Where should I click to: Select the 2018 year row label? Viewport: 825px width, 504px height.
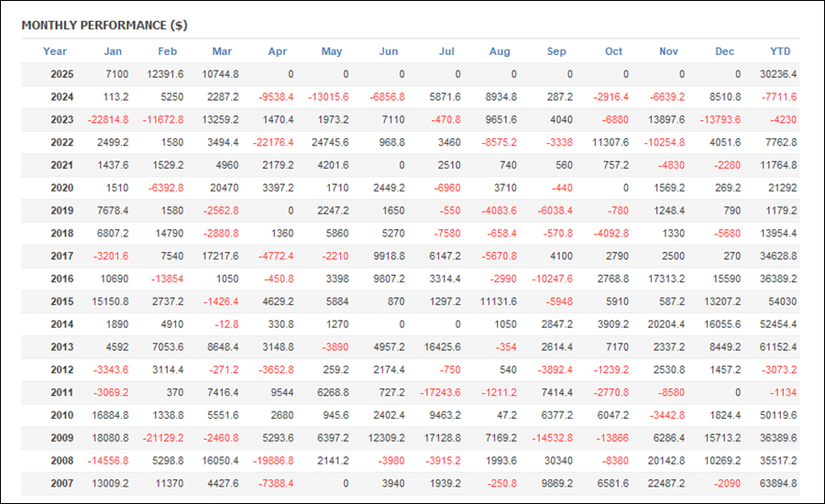pyautogui.click(x=62, y=233)
